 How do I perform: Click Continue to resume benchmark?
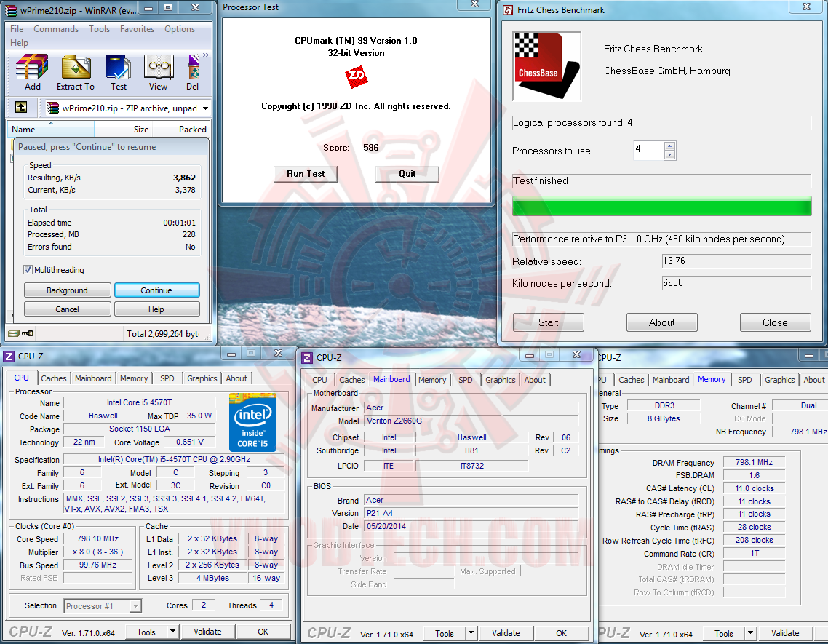pyautogui.click(x=157, y=290)
